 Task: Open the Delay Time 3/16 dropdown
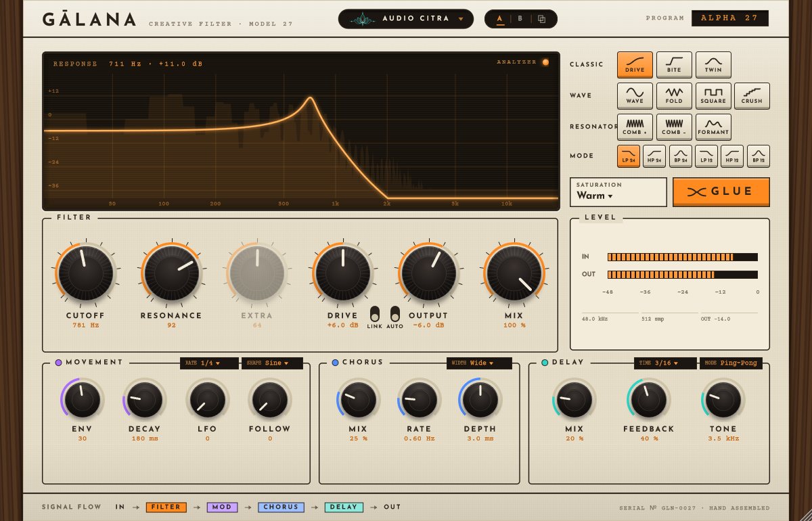[x=665, y=363]
